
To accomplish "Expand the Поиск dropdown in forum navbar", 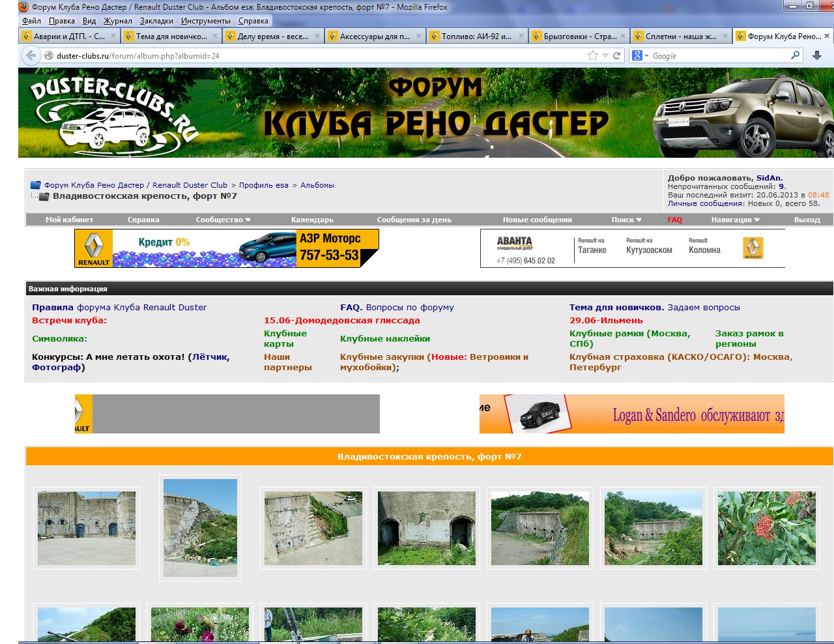I will 626,220.
